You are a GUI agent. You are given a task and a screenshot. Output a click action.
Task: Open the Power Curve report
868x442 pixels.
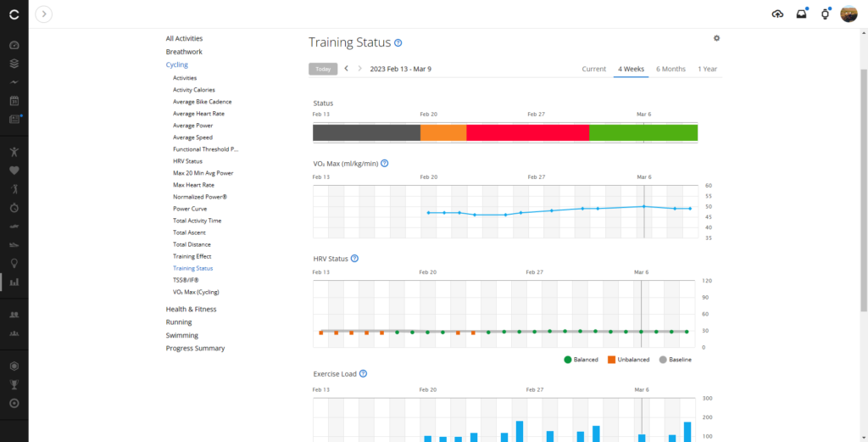pos(190,209)
